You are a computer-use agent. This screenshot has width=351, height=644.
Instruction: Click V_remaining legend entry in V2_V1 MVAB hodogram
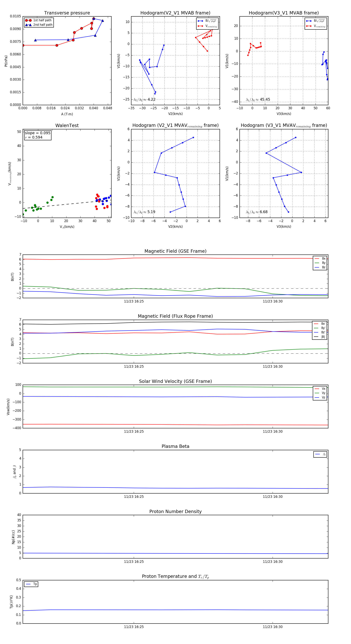click(207, 26)
